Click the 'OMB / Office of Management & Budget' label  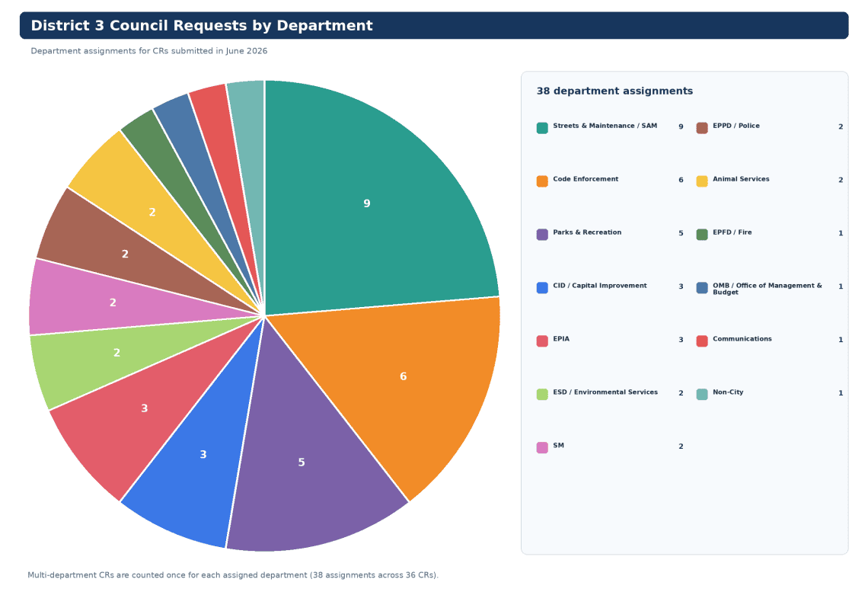pyautogui.click(x=767, y=289)
